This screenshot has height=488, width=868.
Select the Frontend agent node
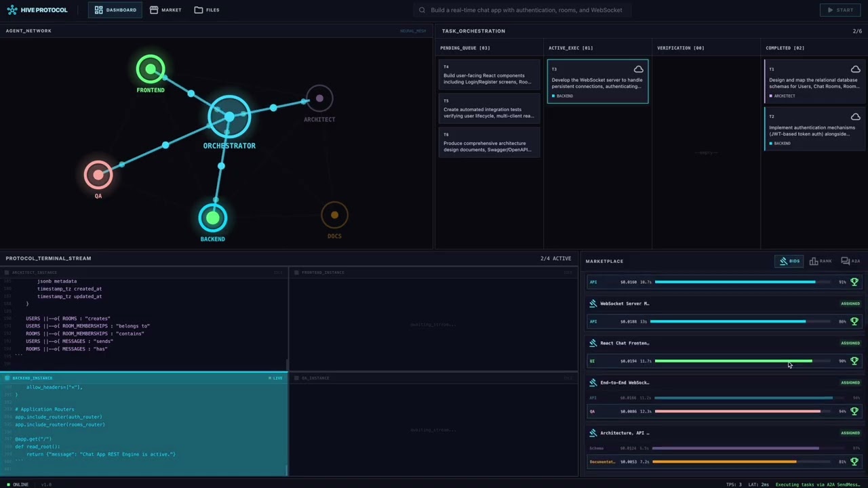(151, 69)
